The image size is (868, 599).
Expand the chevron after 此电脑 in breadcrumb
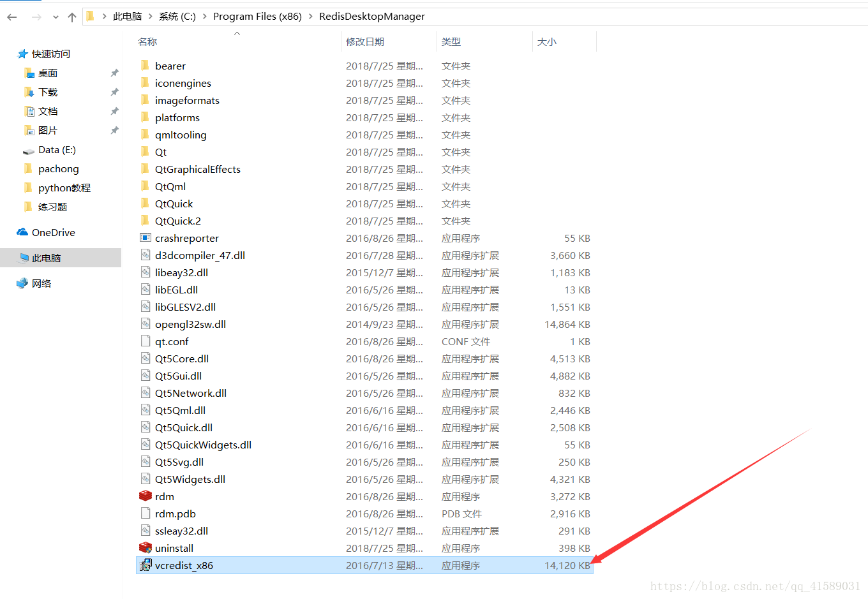tap(151, 17)
